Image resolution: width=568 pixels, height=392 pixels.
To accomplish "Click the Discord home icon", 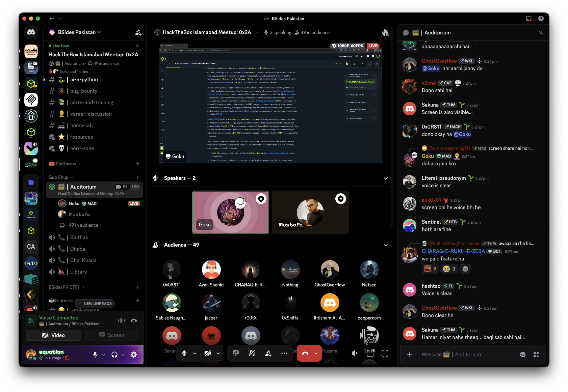I will (31, 32).
